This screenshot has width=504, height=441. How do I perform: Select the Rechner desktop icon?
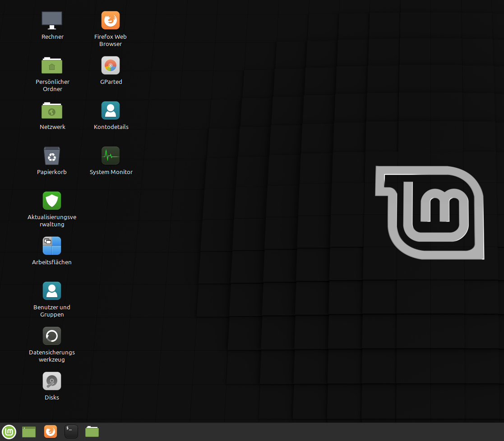(52, 20)
